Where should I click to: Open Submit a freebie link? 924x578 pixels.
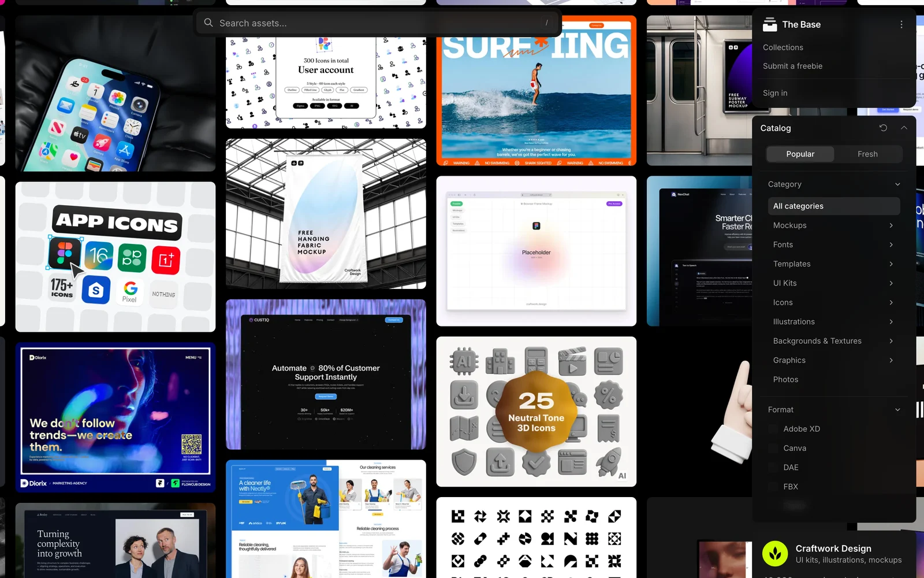(792, 66)
